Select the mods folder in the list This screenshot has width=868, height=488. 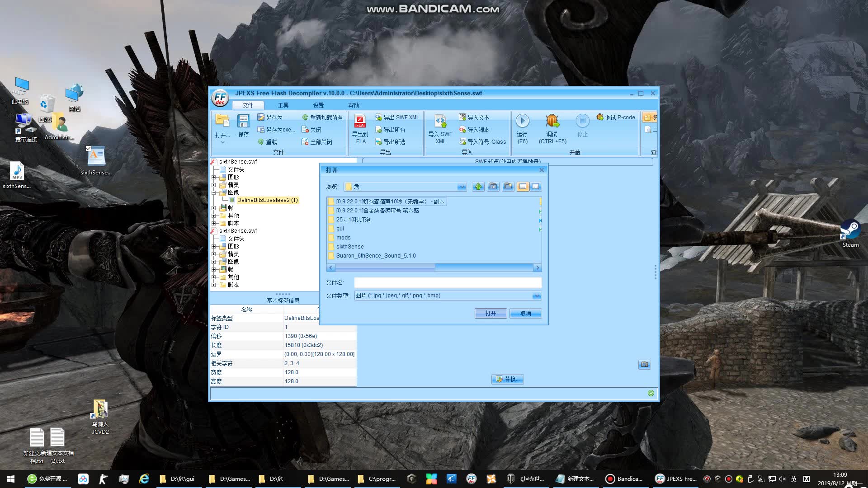coord(343,238)
